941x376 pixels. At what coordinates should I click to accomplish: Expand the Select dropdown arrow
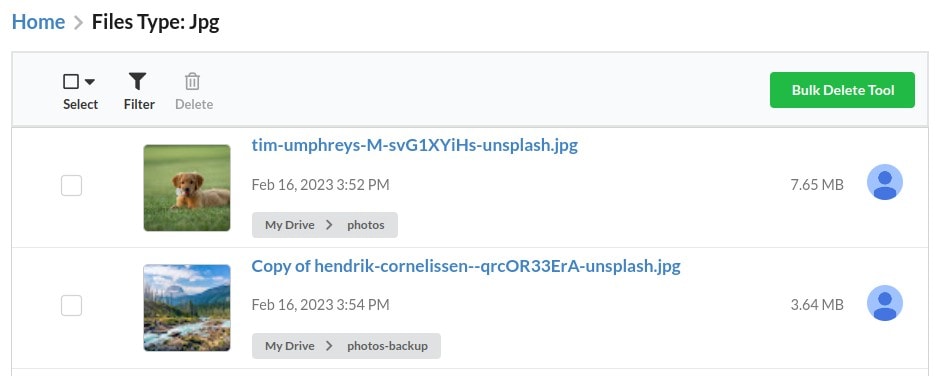pyautogui.click(x=89, y=82)
